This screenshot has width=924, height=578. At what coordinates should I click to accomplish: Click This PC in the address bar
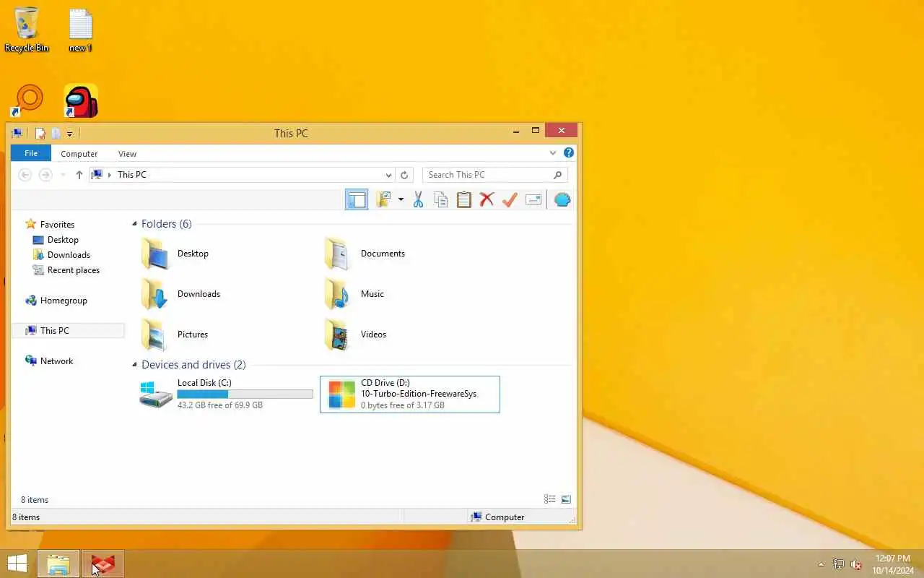pyautogui.click(x=132, y=175)
